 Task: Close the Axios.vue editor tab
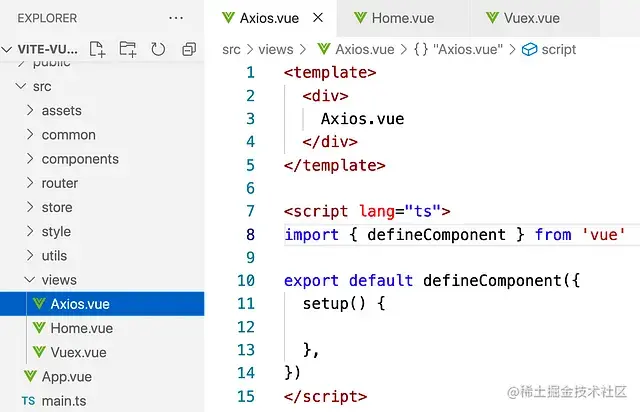[318, 18]
